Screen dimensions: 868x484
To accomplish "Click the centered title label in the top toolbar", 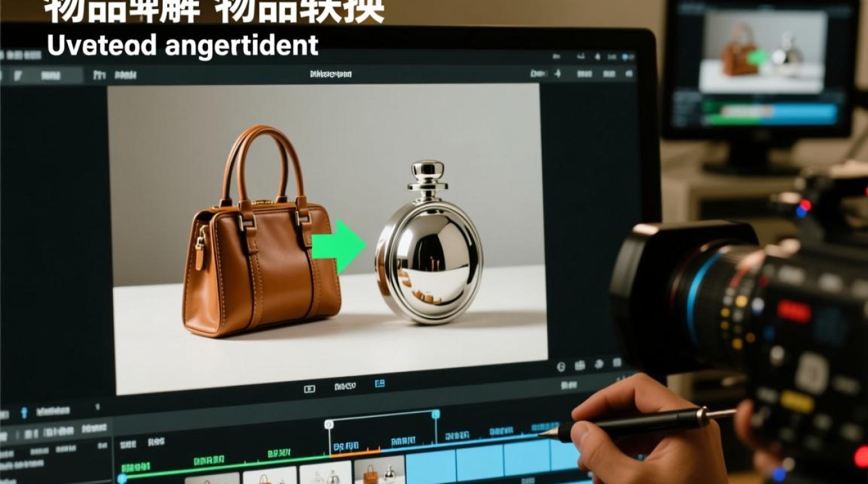I will point(331,75).
